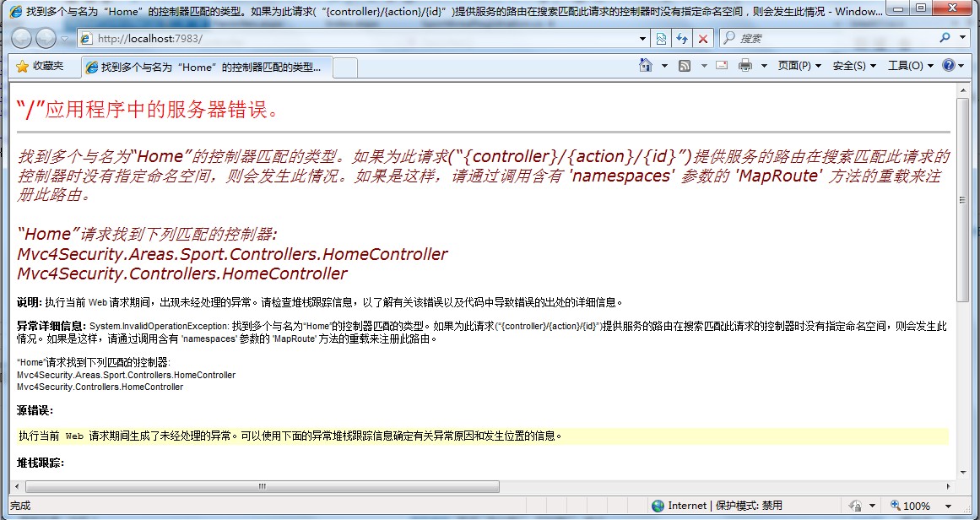Click the blue Help question mark icon
This screenshot has height=520, width=980.
click(x=948, y=65)
